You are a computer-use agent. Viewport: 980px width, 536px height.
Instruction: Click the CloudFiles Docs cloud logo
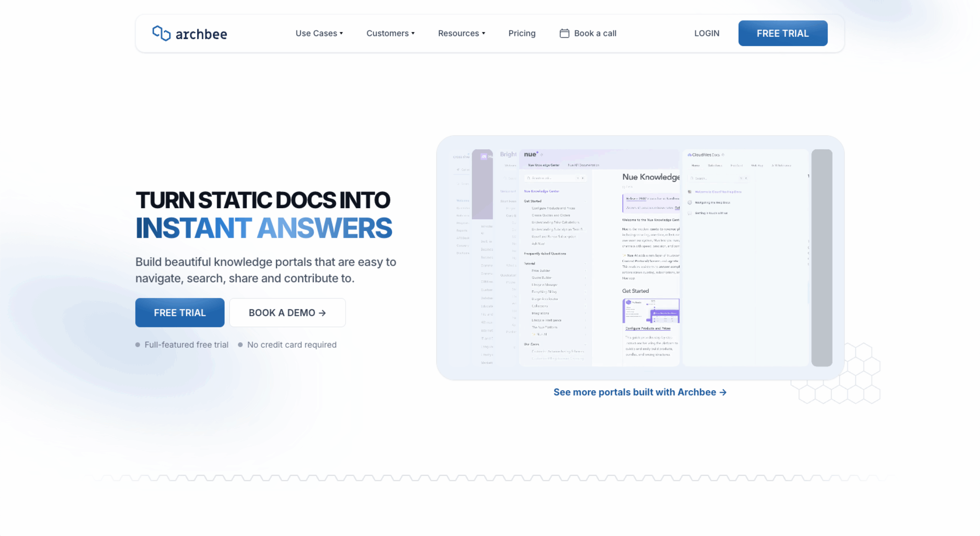click(689, 155)
